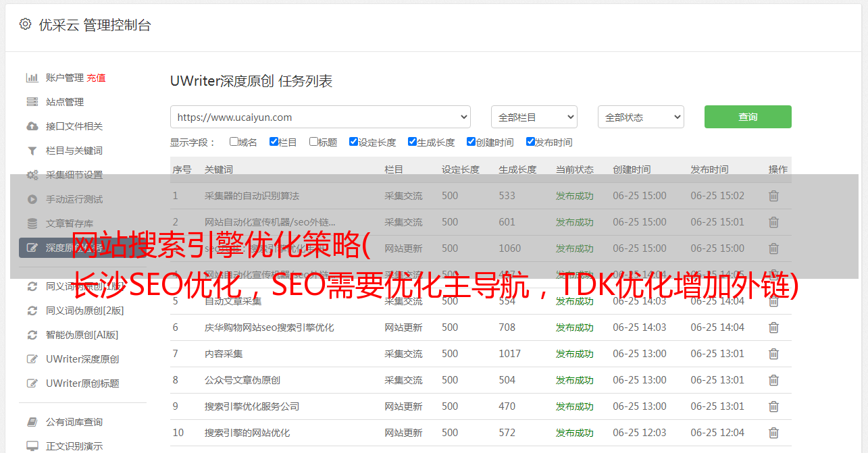Enable the 标题 display field checkbox
Screen dimensions: 868x453
[313, 142]
